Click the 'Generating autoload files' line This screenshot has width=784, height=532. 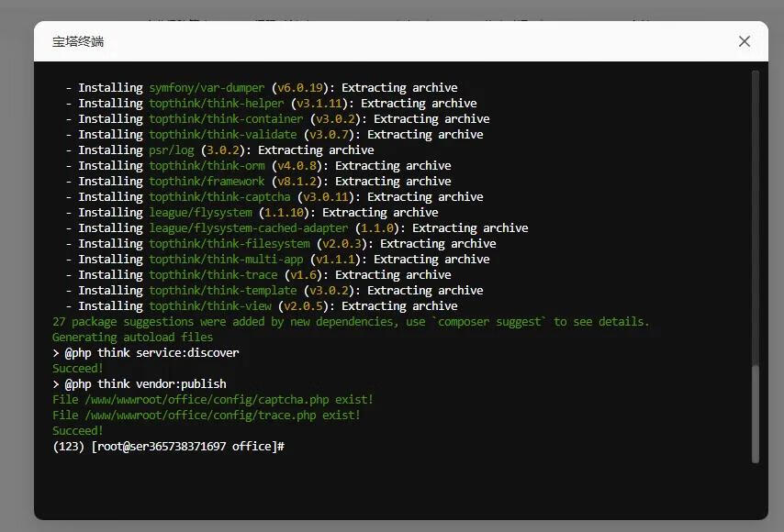pyautogui.click(x=132, y=337)
